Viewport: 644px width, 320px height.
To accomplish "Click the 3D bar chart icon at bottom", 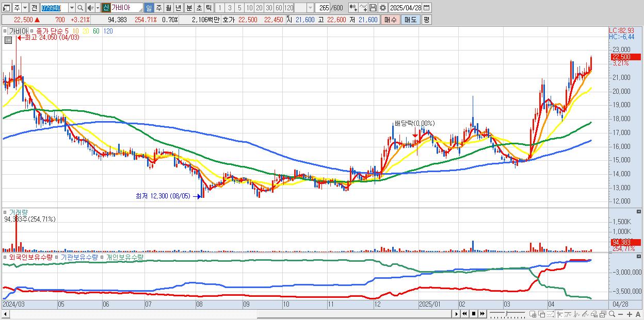I will [x=594, y=314].
